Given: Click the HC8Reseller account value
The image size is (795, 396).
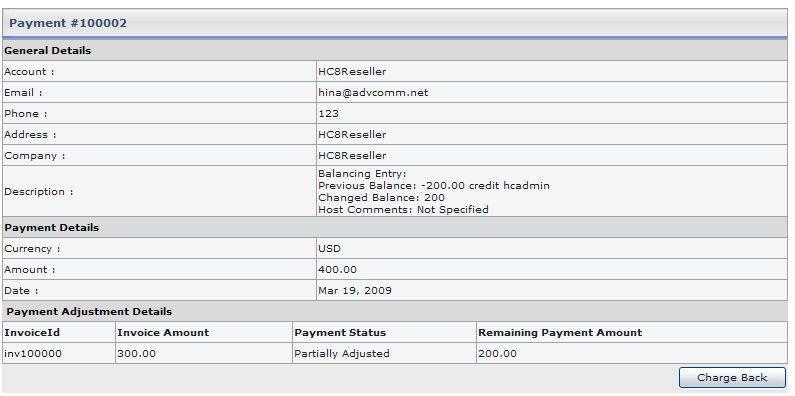Looking at the screenshot, I should 352,71.
